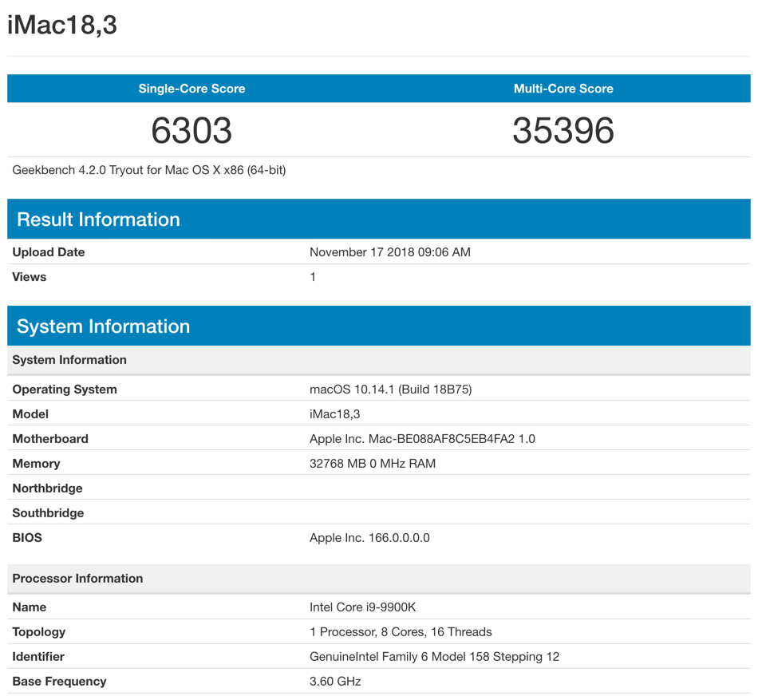The height and width of the screenshot is (700, 758).
Task: Click the Processor Information subsection header
Action: 77,579
